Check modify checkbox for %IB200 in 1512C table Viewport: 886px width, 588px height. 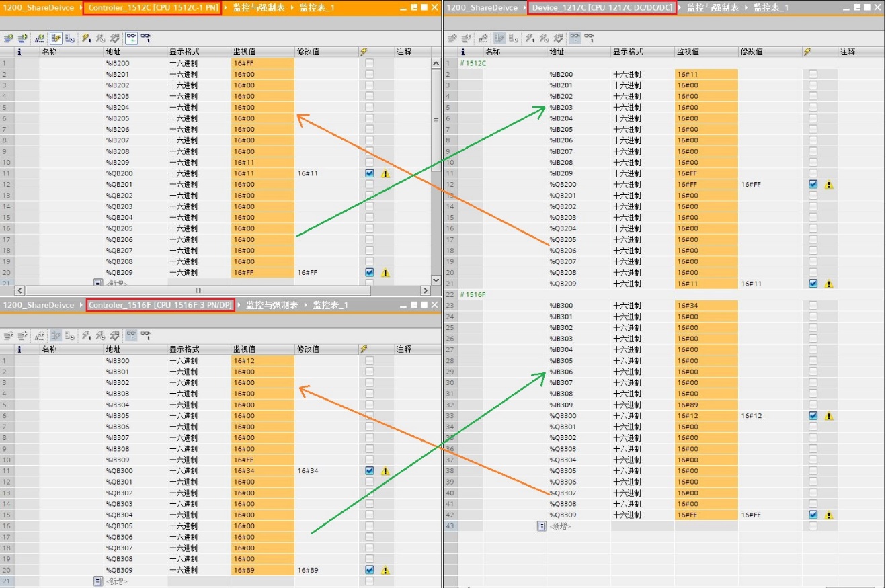370,62
